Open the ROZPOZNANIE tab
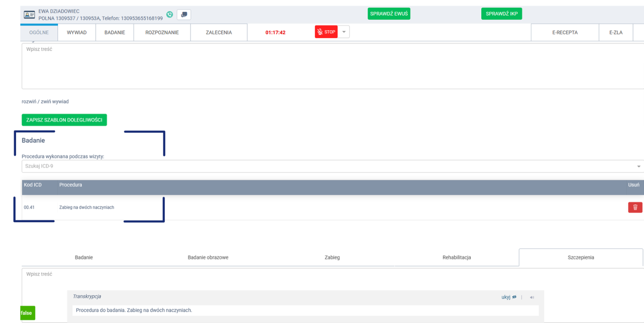 tap(162, 33)
